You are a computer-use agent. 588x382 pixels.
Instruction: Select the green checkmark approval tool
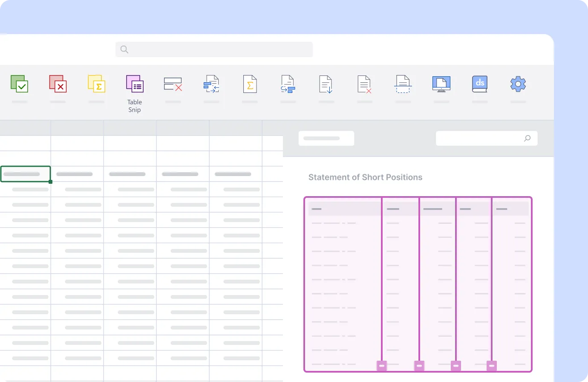coord(20,84)
